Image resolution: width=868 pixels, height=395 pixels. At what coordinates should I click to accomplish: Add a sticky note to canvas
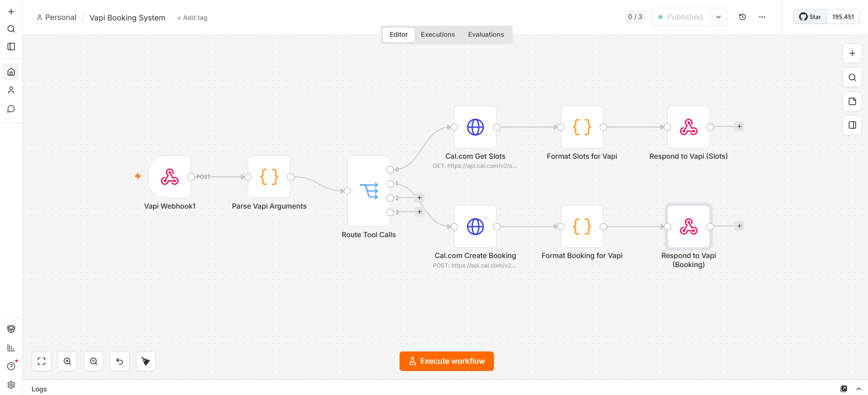(x=852, y=101)
